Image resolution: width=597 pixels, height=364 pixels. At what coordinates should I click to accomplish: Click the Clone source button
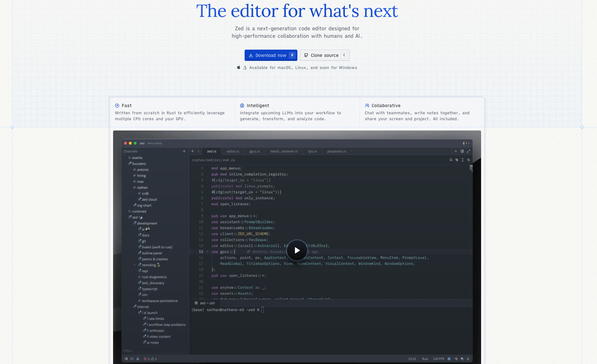pyautogui.click(x=325, y=55)
